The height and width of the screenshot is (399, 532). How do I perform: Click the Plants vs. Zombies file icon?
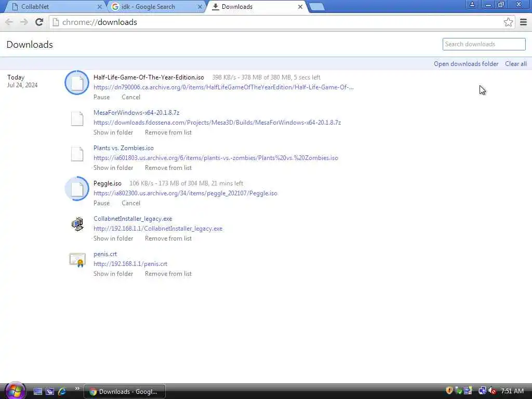77,154
